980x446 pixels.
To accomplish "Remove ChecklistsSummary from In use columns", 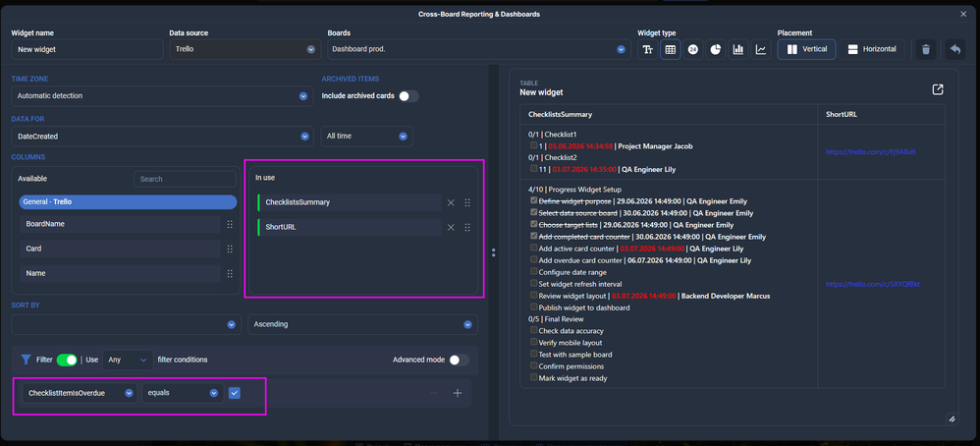I will [451, 202].
